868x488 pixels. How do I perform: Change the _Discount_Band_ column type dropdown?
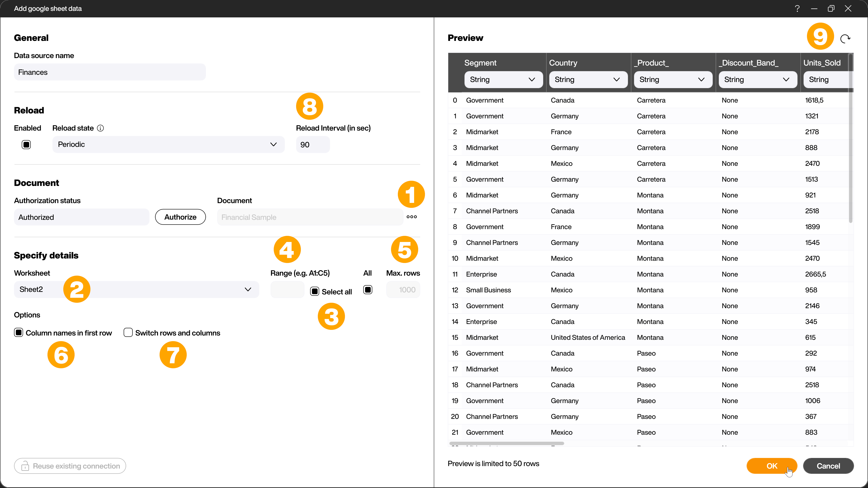(758, 80)
